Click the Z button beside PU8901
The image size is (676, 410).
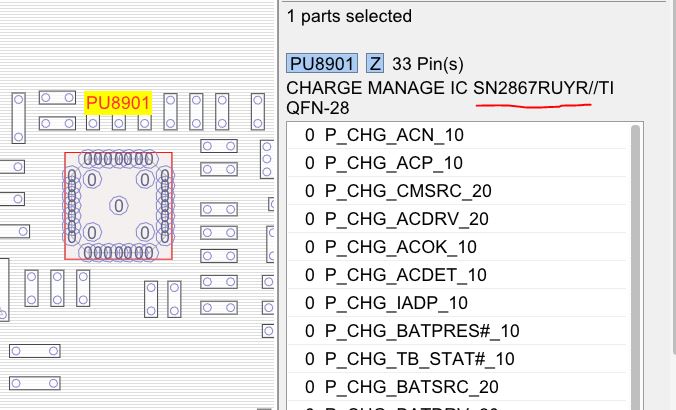click(375, 64)
